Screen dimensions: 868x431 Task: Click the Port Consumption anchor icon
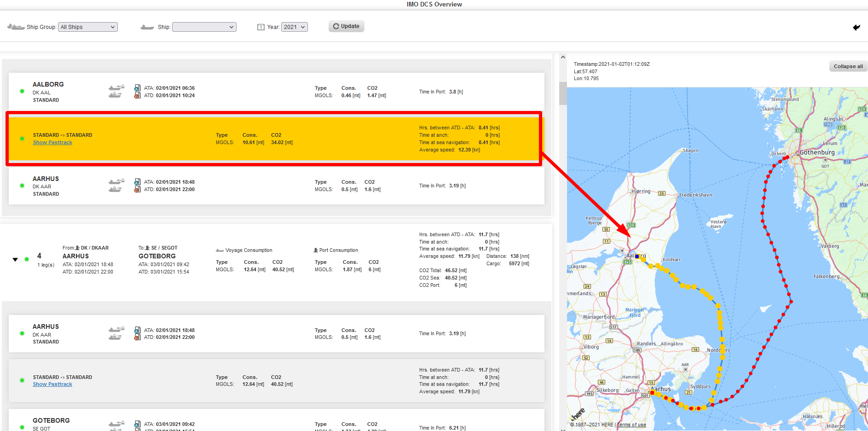pos(316,250)
